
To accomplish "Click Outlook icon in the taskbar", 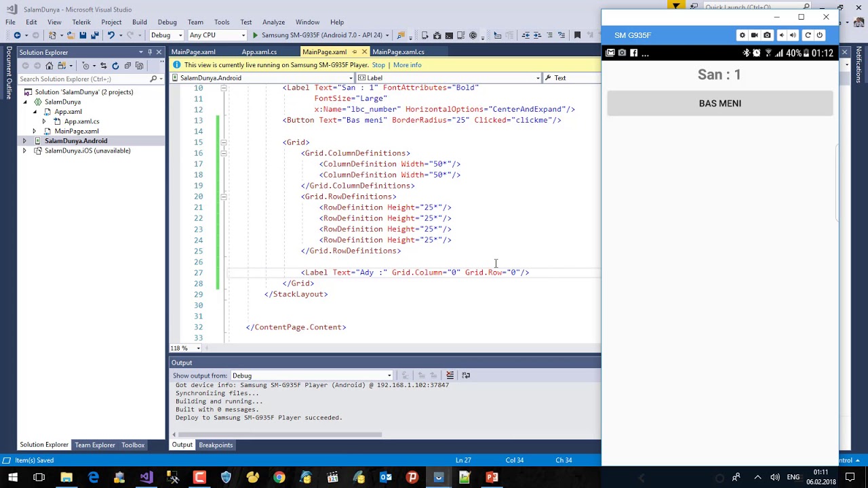I will coord(385,477).
